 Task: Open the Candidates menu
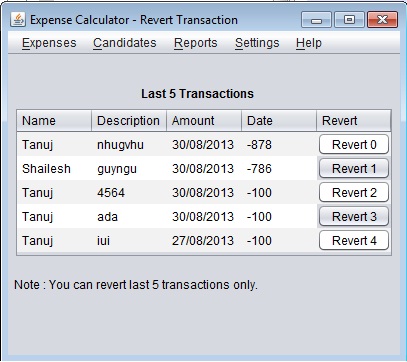pyautogui.click(x=125, y=43)
